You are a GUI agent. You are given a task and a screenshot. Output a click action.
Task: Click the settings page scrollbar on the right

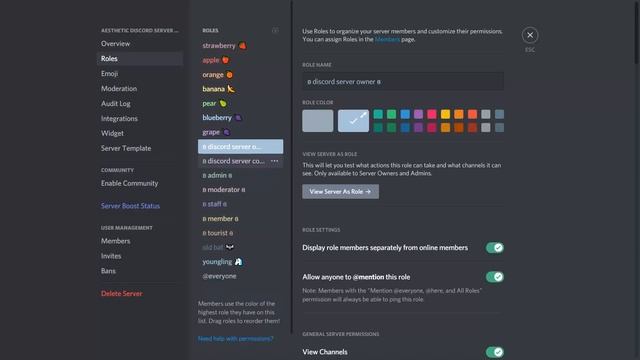coord(637,32)
